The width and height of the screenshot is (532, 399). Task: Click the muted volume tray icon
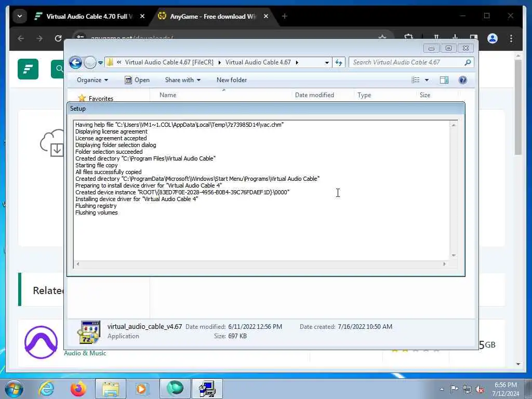[x=480, y=389]
